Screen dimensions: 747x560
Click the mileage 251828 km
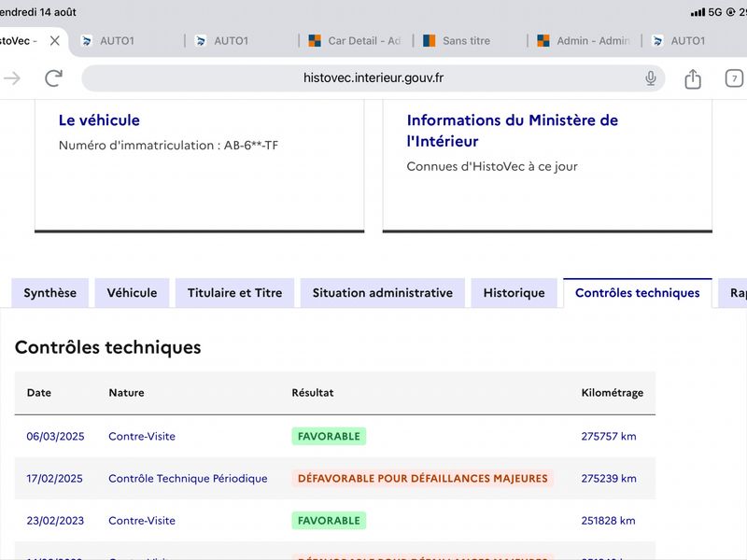click(608, 521)
